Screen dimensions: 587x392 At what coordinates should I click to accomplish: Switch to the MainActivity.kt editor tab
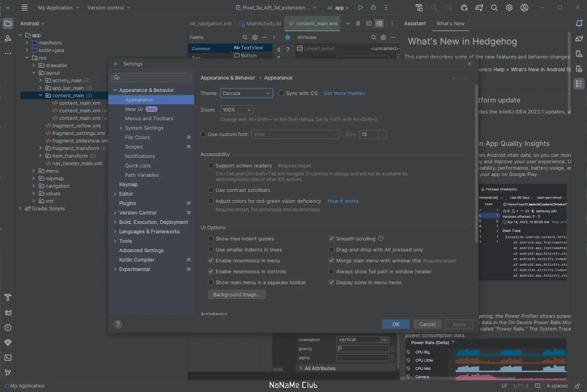tap(260, 23)
